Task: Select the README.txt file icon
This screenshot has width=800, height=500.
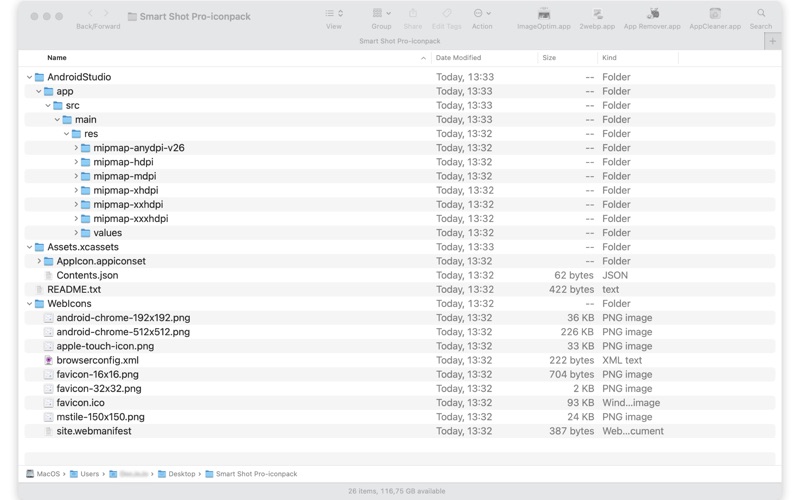Action: point(39,290)
